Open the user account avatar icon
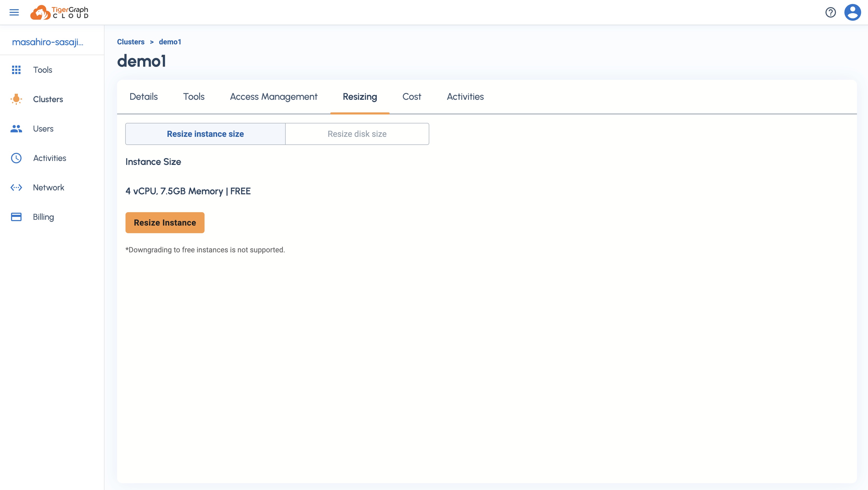The image size is (868, 490). coord(853,12)
